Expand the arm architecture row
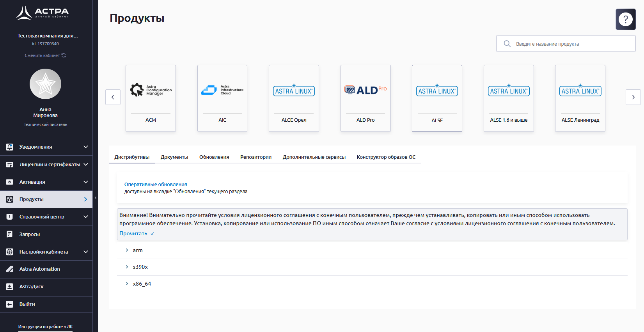Screen dimensions: 644x332 point(127,250)
